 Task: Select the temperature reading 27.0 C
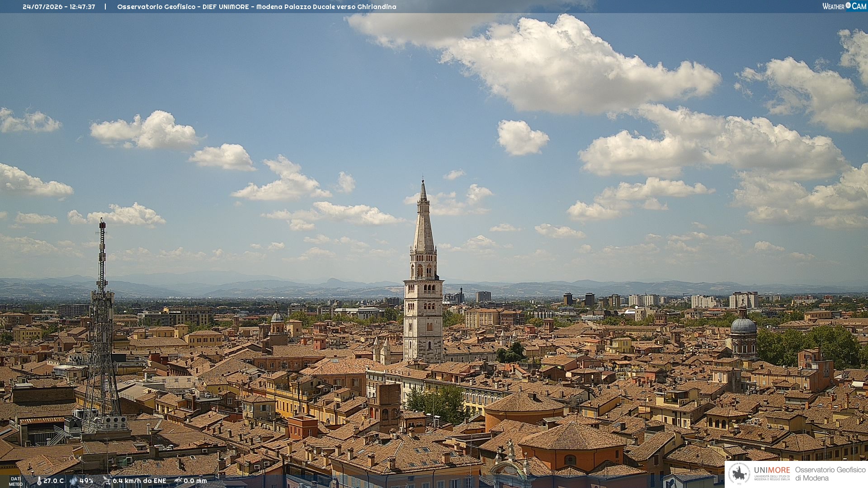(x=53, y=481)
